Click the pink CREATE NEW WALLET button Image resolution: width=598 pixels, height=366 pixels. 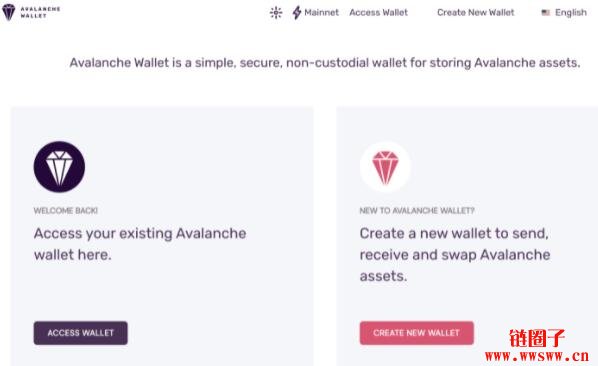point(416,333)
